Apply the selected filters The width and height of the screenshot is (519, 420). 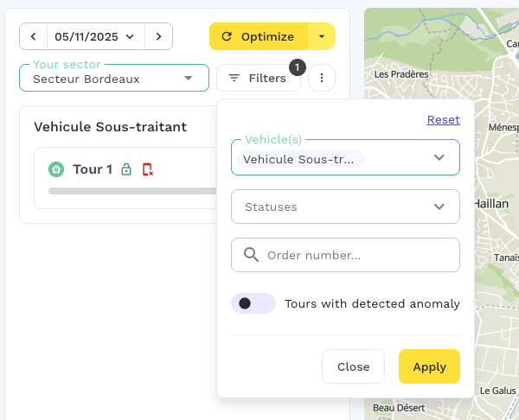(x=429, y=366)
